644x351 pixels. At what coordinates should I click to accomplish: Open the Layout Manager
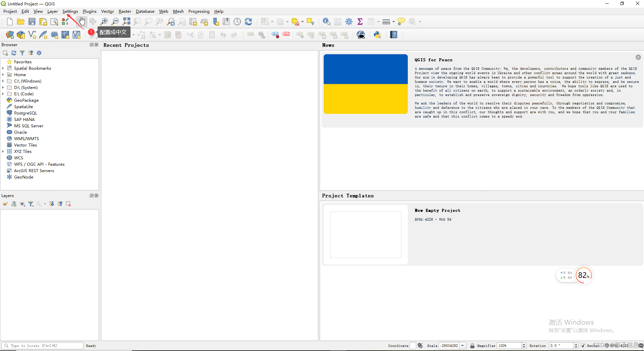pos(54,22)
